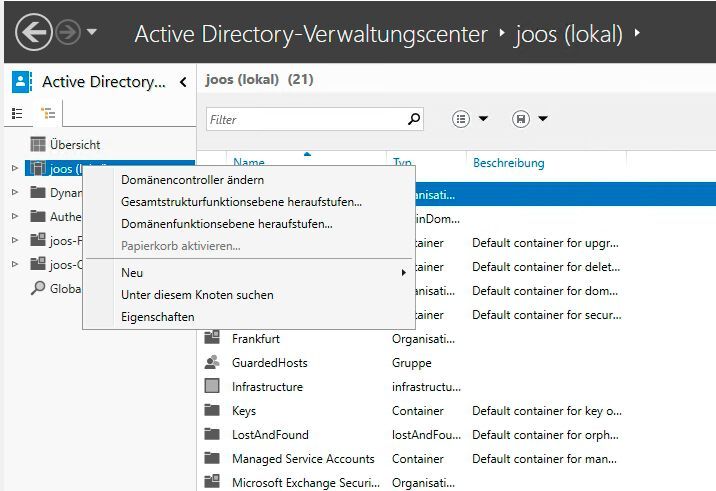Expand the joos-C tree node arrow
The height and width of the screenshot is (491, 716).
(x=15, y=264)
